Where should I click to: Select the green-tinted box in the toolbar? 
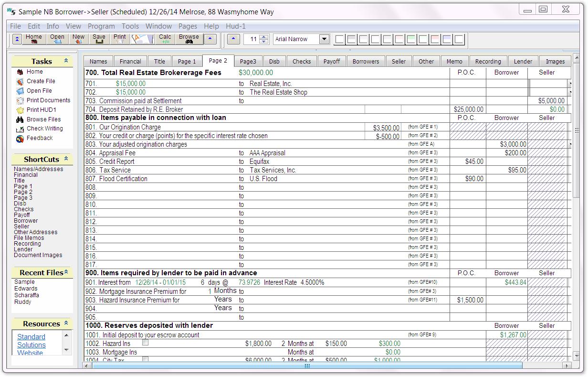coord(411,39)
